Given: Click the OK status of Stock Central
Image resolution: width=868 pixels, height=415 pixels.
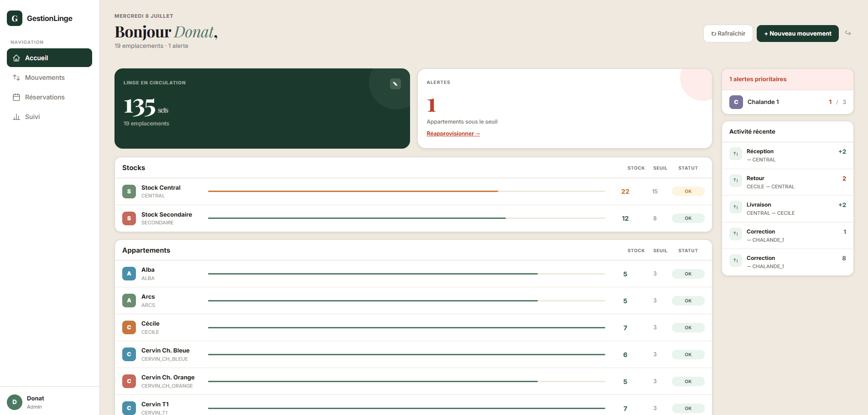Looking at the screenshot, I should tap(688, 192).
